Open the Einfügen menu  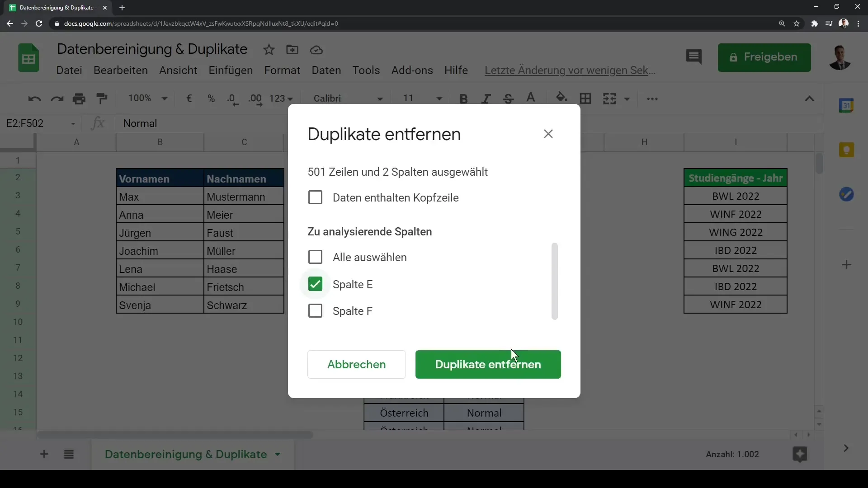point(231,70)
